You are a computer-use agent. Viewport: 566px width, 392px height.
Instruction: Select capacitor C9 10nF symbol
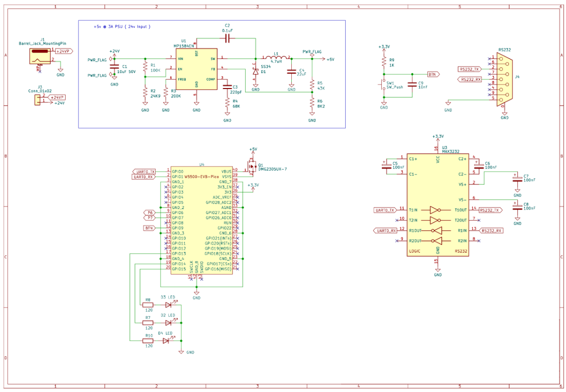point(412,84)
